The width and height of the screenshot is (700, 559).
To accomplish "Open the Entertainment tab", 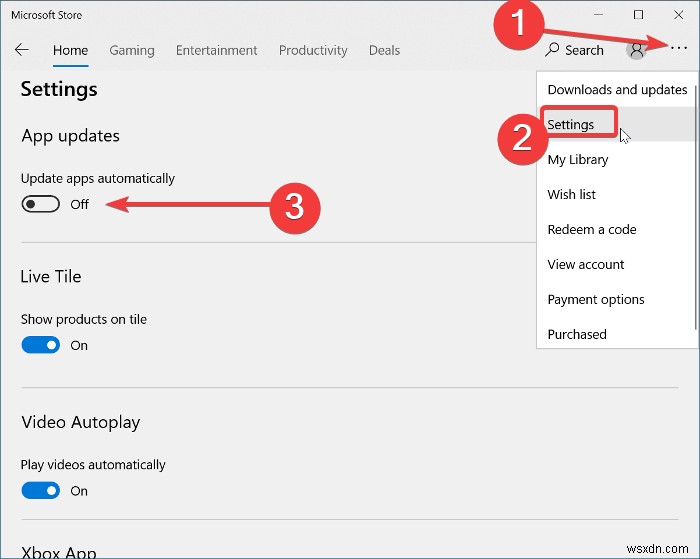I will (x=217, y=50).
